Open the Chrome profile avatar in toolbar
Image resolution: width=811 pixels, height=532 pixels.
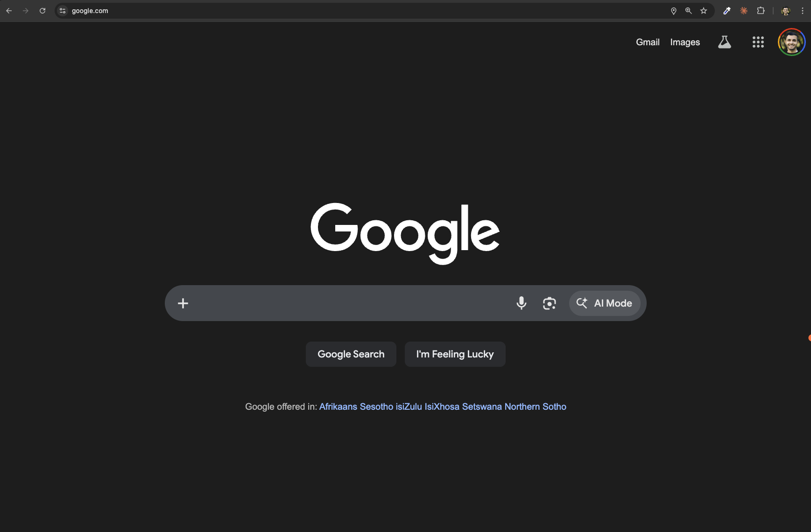pyautogui.click(x=786, y=11)
